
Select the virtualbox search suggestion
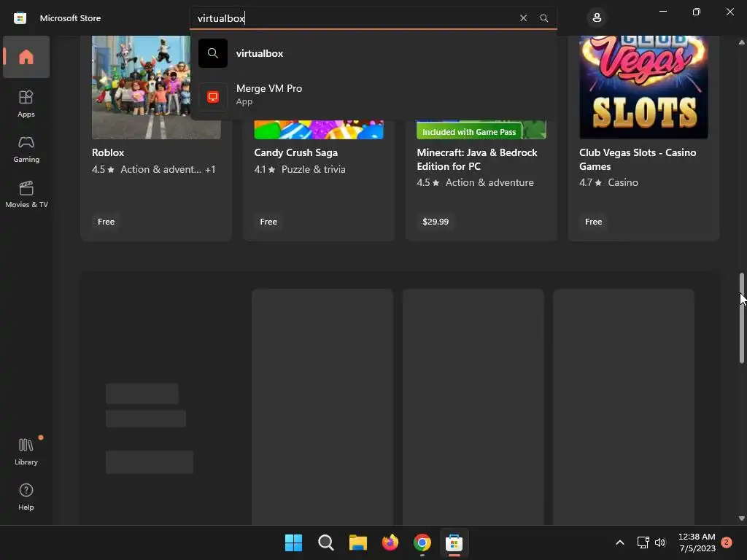[x=373, y=53]
